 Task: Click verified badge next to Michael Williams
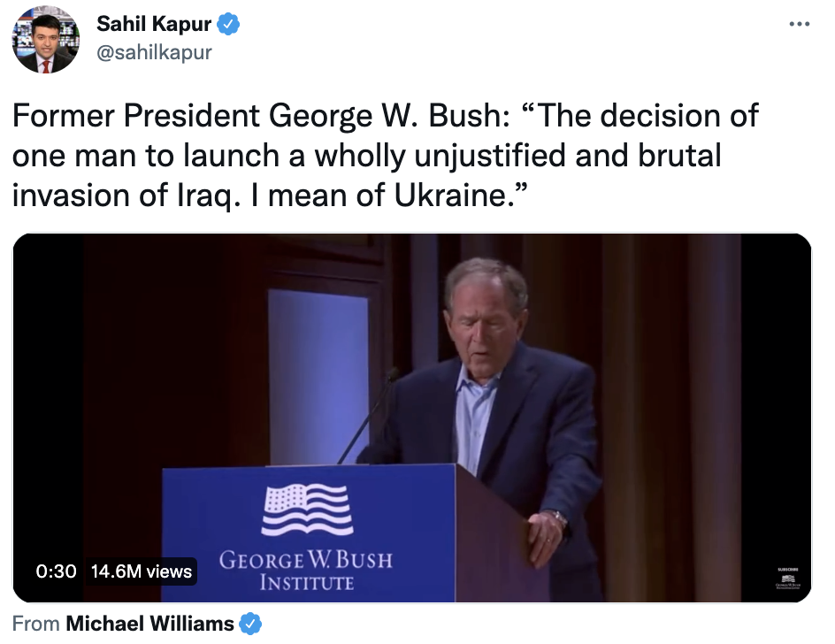click(x=251, y=624)
